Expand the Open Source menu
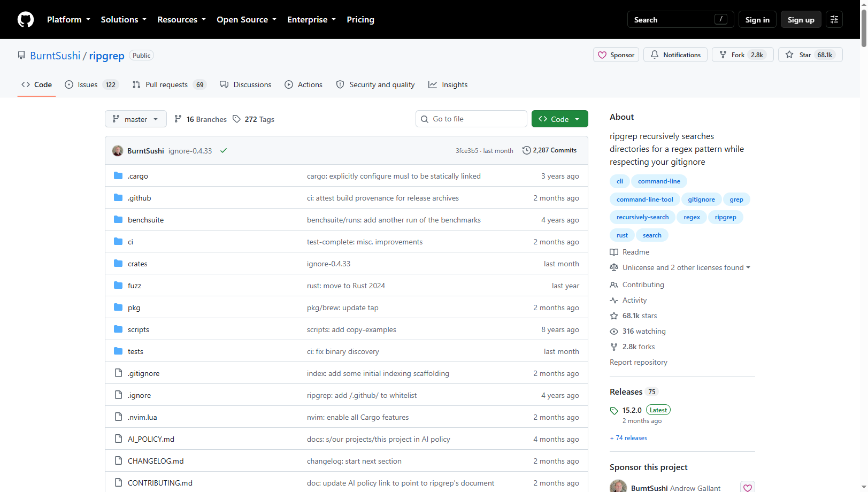 point(247,20)
